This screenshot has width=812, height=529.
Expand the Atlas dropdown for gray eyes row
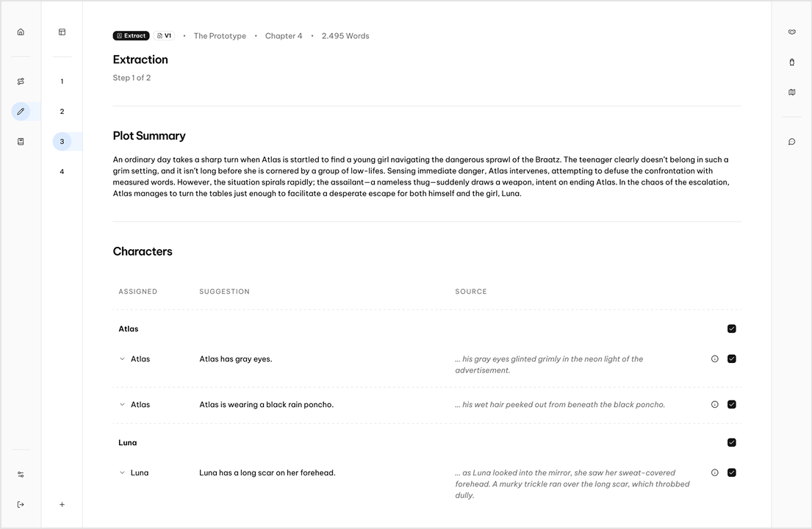point(122,359)
